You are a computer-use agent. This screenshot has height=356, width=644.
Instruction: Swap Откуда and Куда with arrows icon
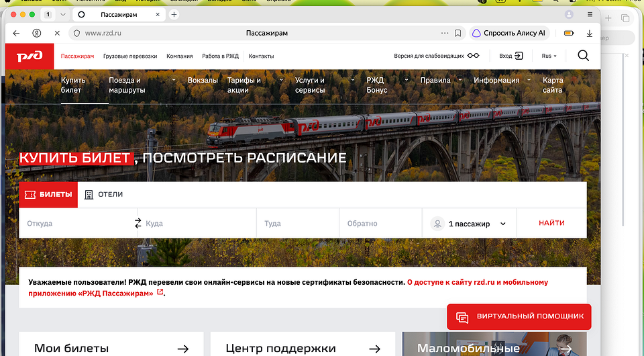tap(138, 223)
